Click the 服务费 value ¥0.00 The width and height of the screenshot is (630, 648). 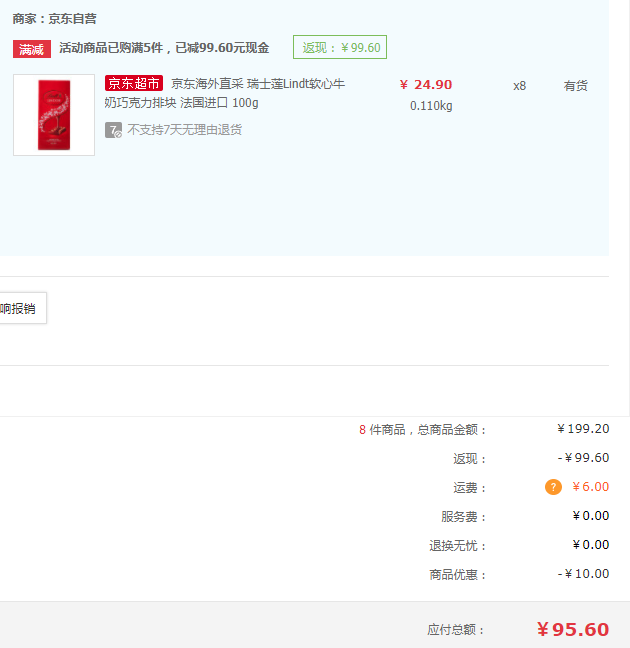click(x=591, y=516)
